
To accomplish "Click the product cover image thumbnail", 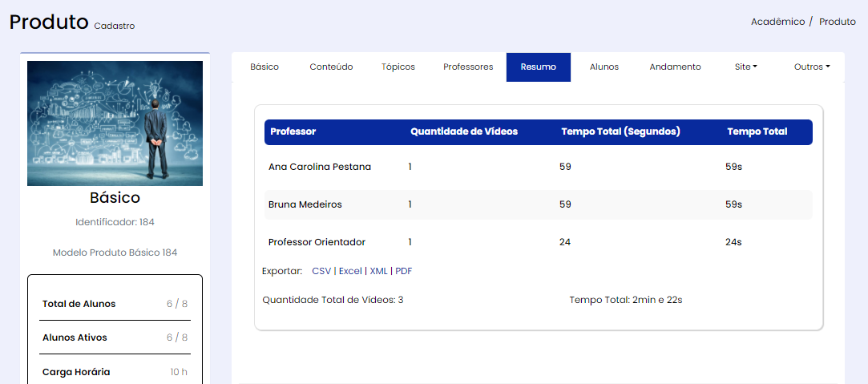I will click(115, 124).
